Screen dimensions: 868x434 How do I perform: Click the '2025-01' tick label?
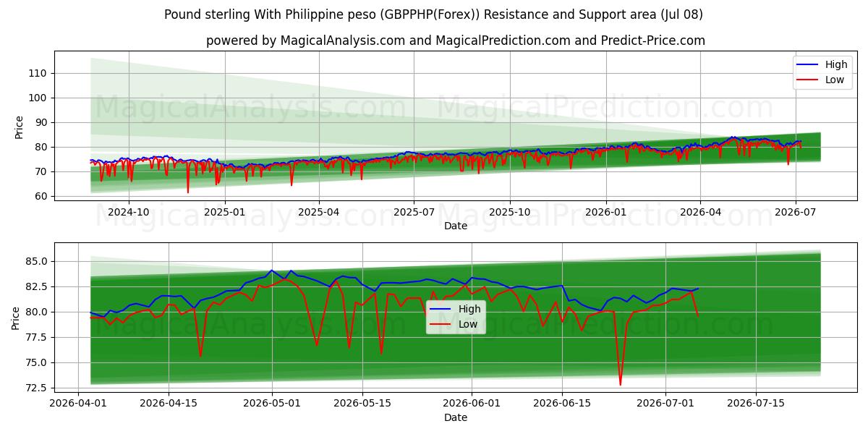224,212
